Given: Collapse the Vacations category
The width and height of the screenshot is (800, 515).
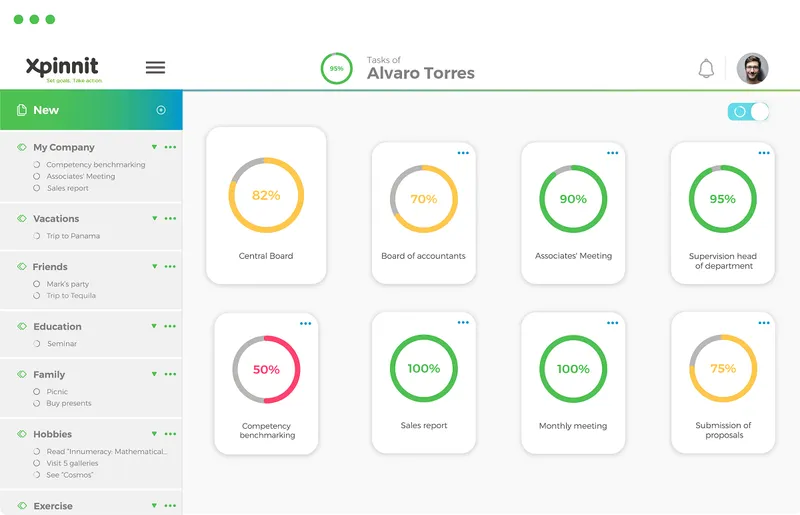Looking at the screenshot, I should 154,218.
